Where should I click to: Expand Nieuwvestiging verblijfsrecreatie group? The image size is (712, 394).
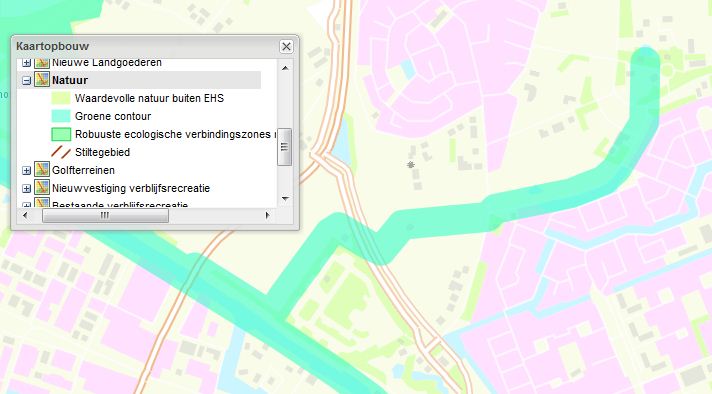tap(26, 188)
